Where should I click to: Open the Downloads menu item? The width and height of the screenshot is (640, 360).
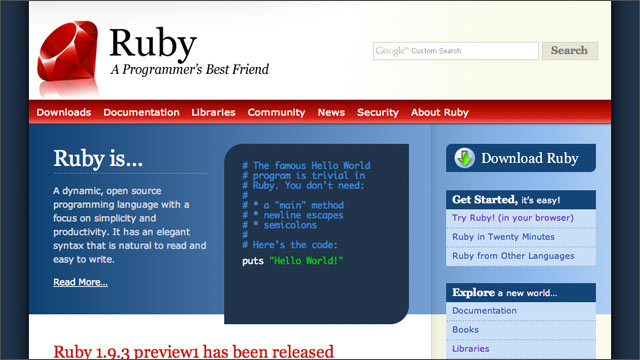click(x=64, y=112)
